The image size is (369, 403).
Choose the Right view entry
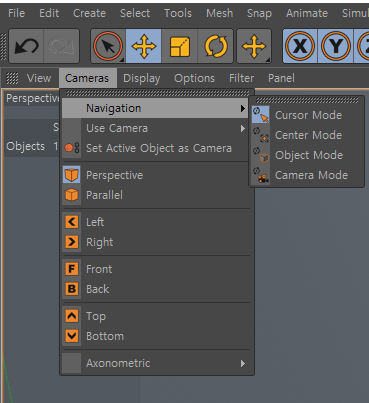click(x=99, y=242)
